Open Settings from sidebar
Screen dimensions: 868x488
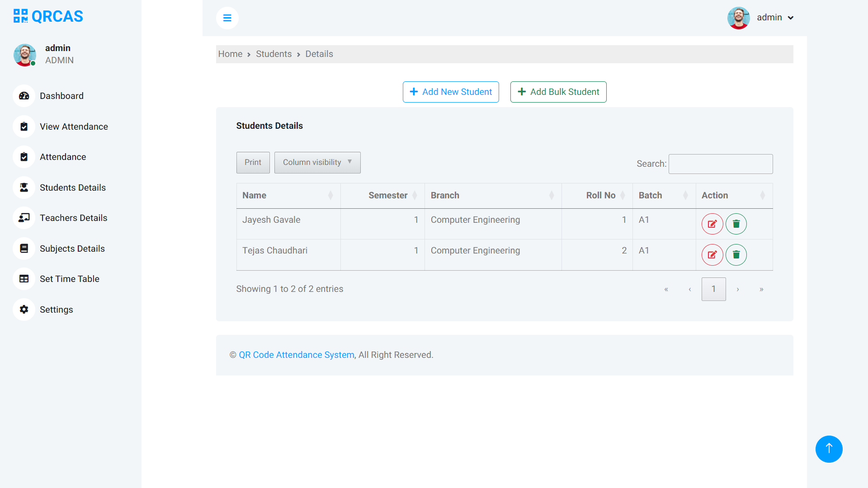pos(56,310)
